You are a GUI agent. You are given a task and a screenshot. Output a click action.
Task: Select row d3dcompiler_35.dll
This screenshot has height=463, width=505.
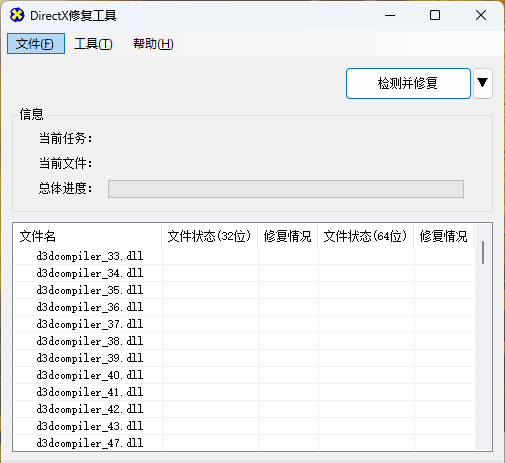244,290
